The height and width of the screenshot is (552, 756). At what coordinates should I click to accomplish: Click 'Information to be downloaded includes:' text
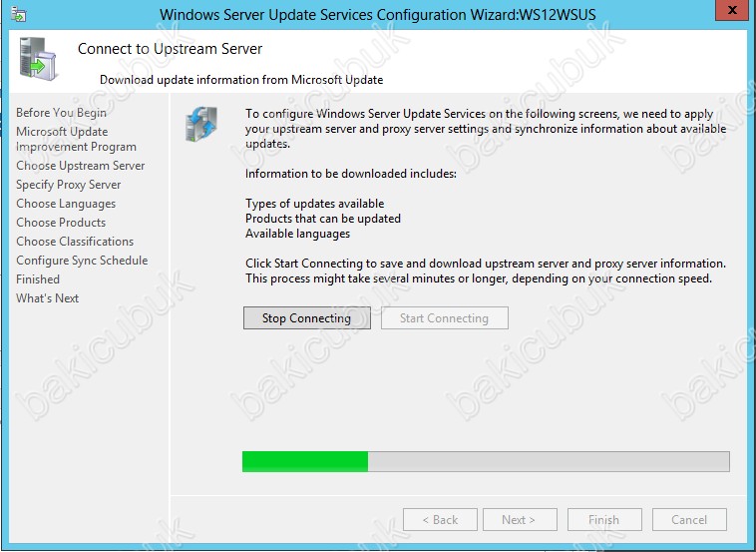tap(351, 174)
